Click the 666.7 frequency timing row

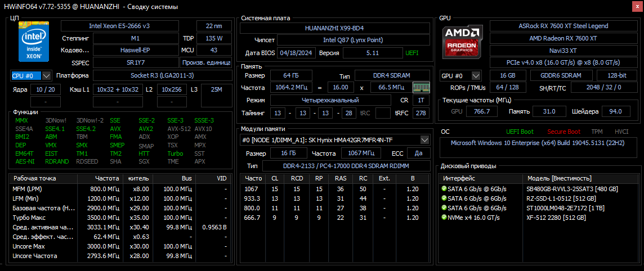pyautogui.click(x=335, y=217)
